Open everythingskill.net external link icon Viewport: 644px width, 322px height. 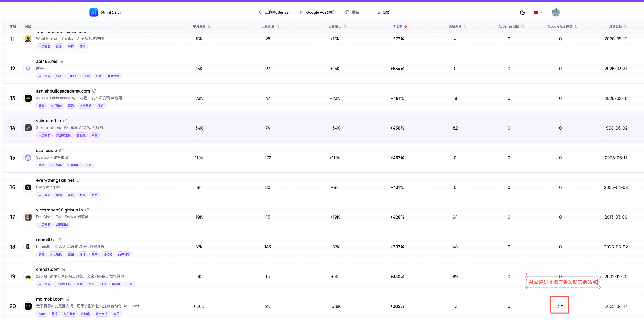tap(78, 180)
